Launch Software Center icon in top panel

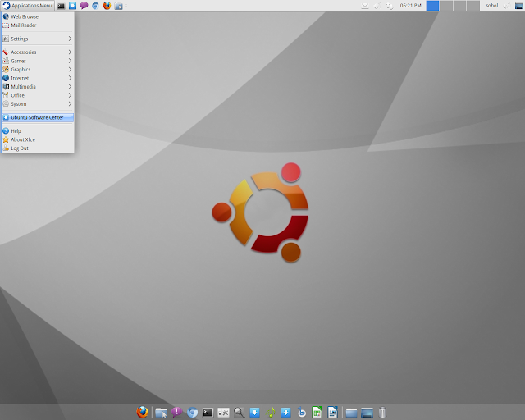[x=72, y=6]
